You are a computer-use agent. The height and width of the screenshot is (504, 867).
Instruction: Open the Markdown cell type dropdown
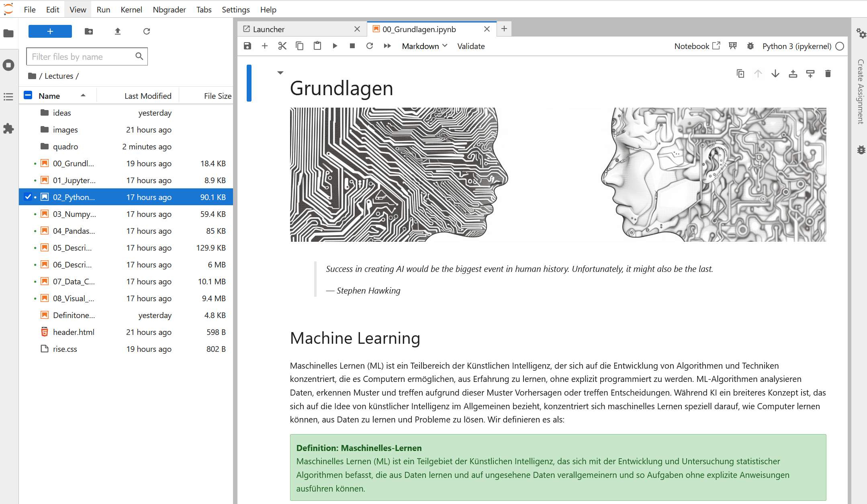pos(425,46)
